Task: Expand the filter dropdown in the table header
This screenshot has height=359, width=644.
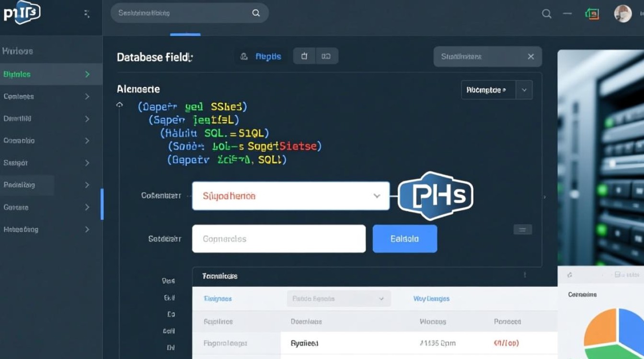Action: click(338, 298)
